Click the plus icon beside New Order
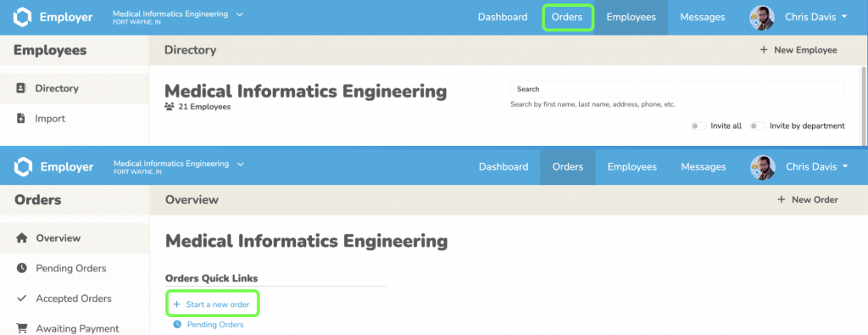The image size is (868, 335). (x=782, y=199)
